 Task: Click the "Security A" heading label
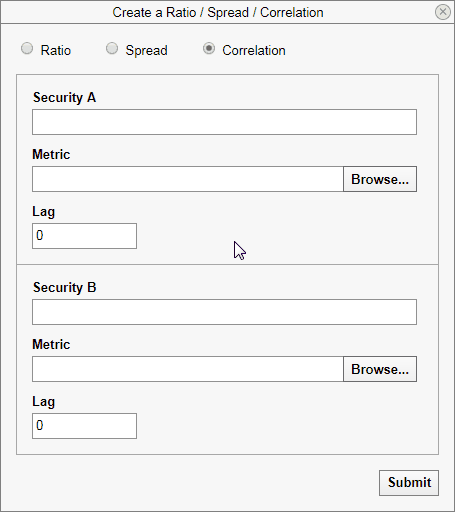[x=65, y=98]
